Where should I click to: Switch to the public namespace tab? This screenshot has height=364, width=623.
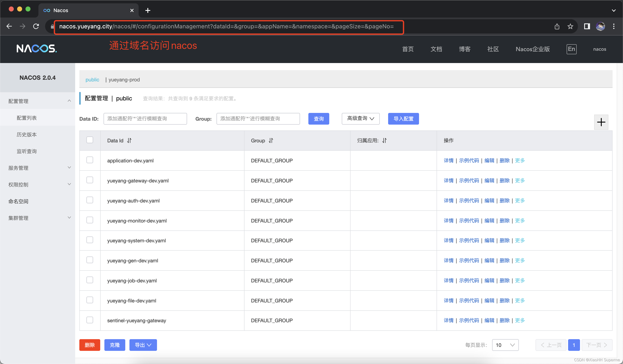pos(92,80)
